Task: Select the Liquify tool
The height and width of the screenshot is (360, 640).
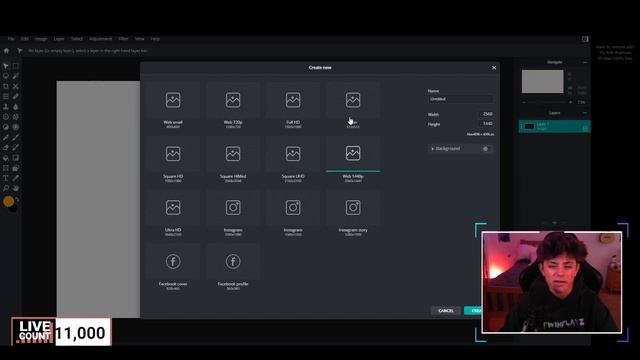Action: [6, 97]
